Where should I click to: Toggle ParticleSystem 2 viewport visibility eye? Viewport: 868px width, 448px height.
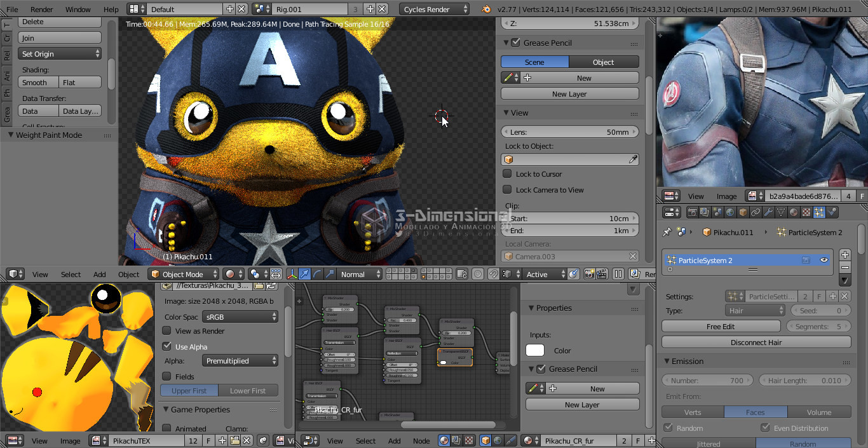(824, 260)
